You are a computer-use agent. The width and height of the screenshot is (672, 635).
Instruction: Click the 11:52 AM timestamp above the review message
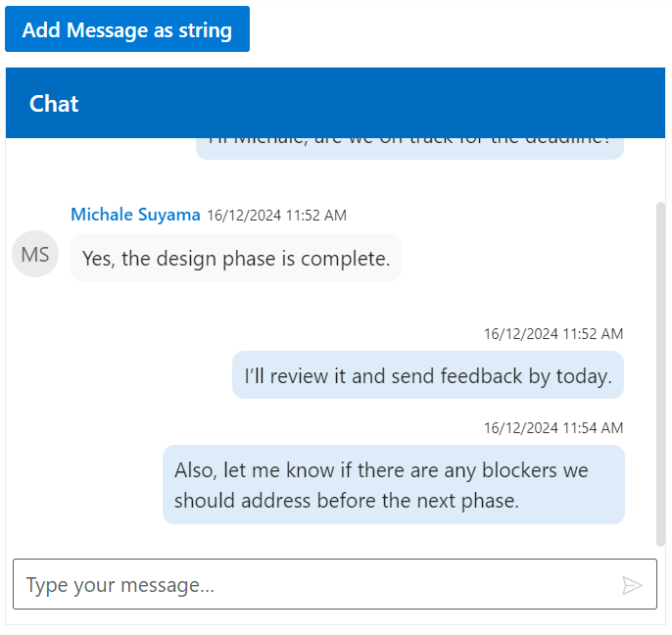[553, 334]
